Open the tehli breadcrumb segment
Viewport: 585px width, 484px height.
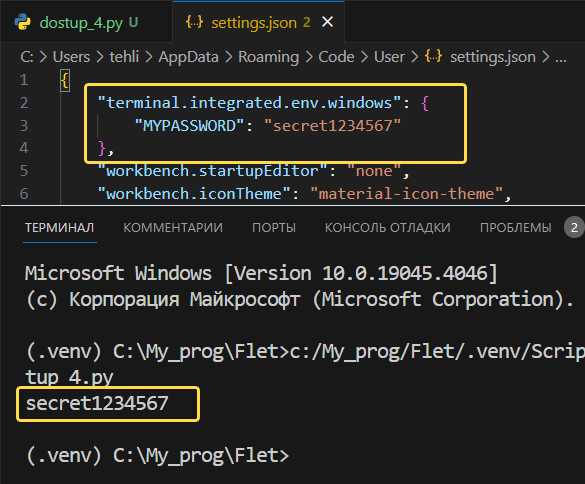pyautogui.click(x=124, y=57)
